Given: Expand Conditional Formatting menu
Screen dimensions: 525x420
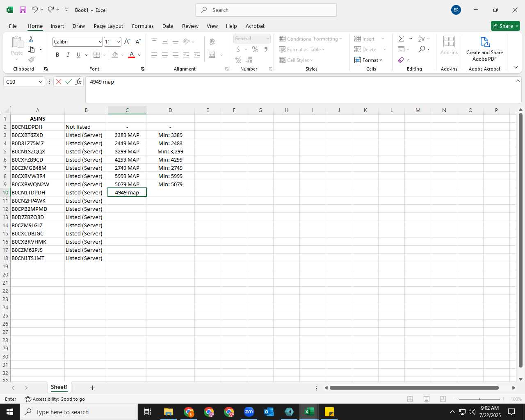Looking at the screenshot, I should point(310,39).
